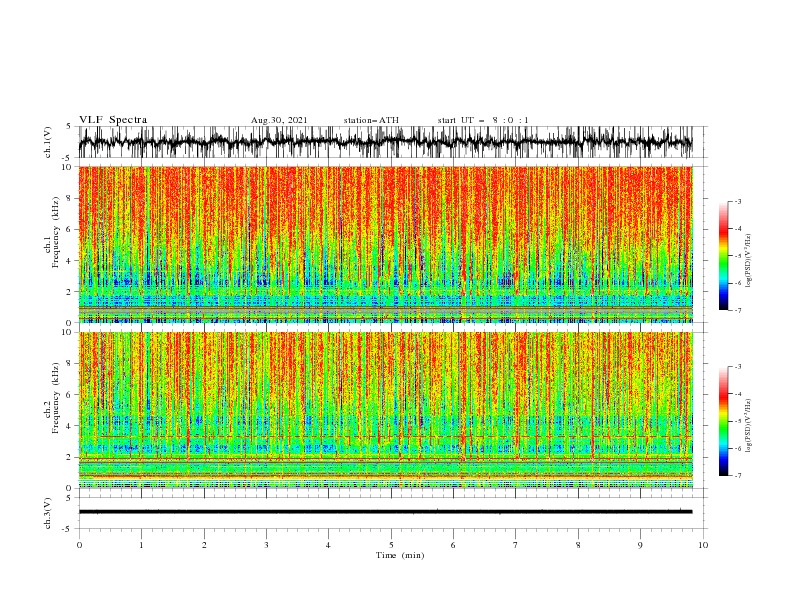Click time axis tick label "9"
792x612 pixels.
coord(640,545)
